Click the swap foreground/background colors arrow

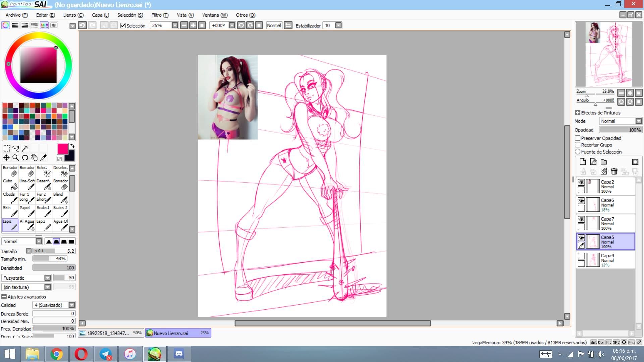coord(72,146)
